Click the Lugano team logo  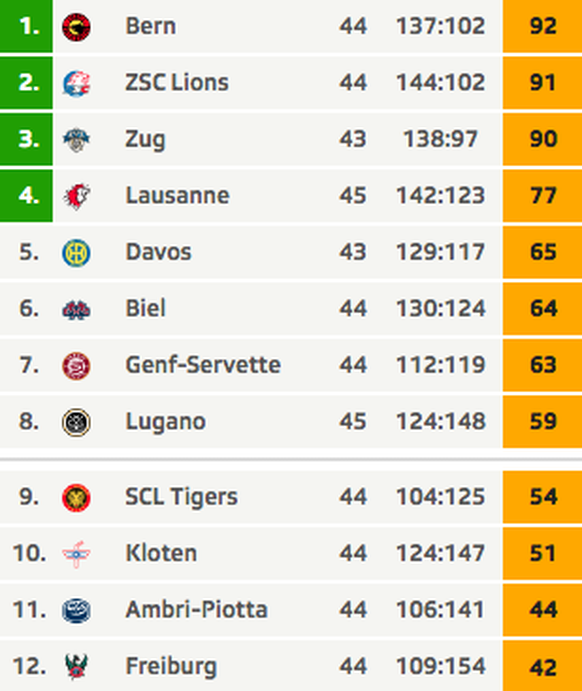coord(76,422)
